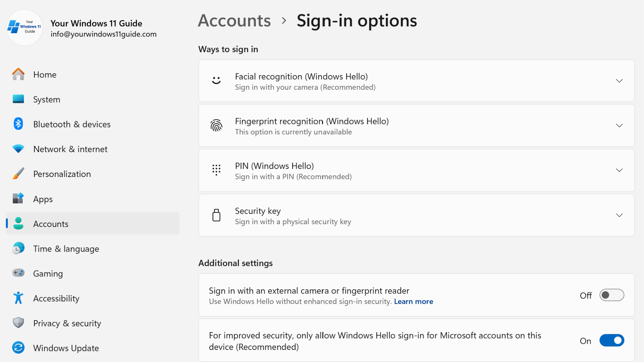Open Privacy & security shield icon
The image size is (644, 362).
pos(18,322)
